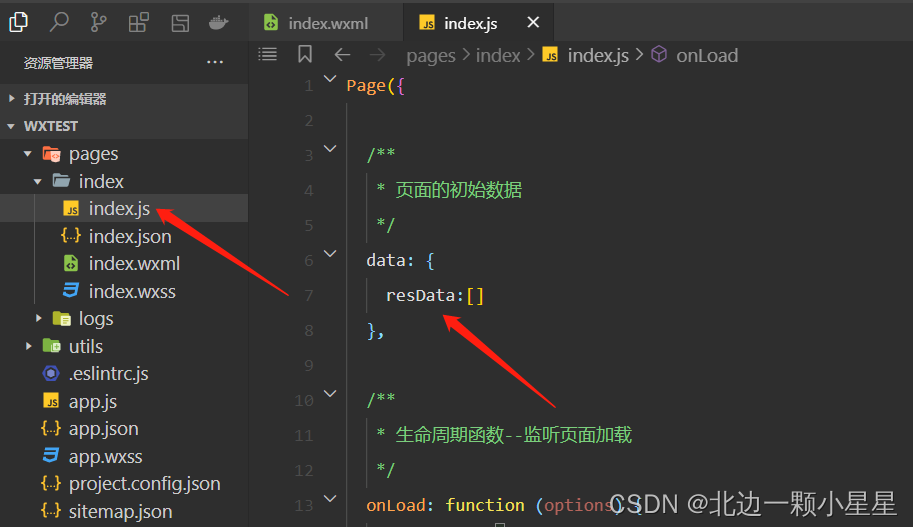Open the Source Control icon
913x527 pixels.
(x=98, y=23)
